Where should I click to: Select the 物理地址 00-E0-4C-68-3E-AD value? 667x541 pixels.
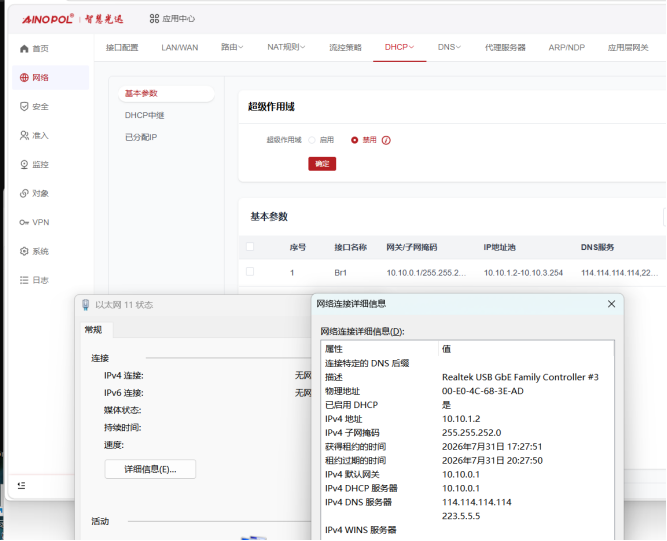pos(483,391)
